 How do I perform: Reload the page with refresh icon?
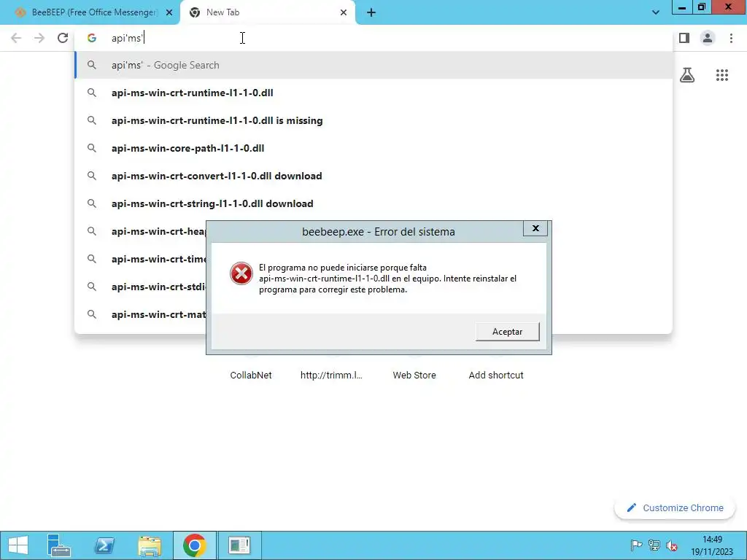63,38
